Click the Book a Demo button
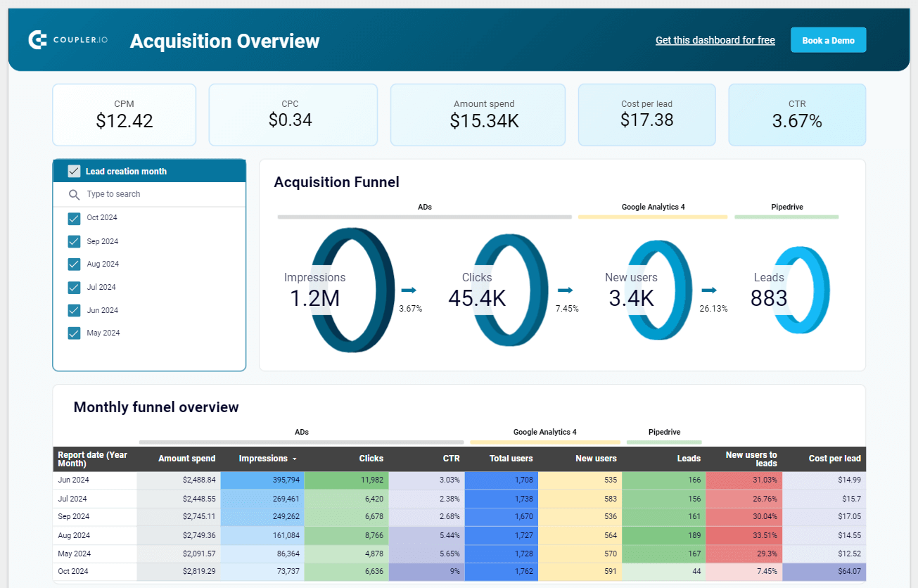 pyautogui.click(x=829, y=40)
